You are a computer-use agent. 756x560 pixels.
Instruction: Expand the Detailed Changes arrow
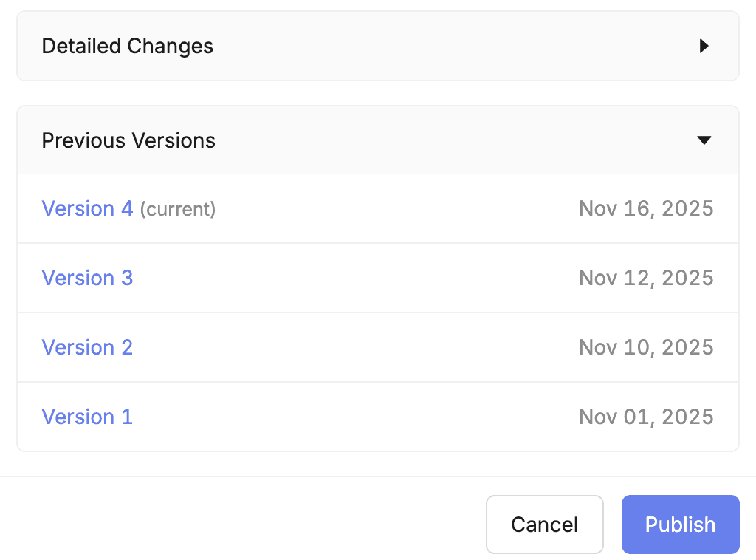click(704, 47)
